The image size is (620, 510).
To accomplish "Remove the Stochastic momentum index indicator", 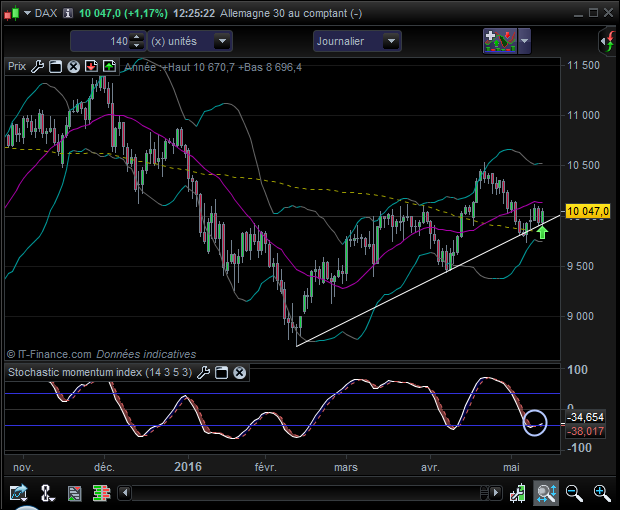I will coord(240,373).
